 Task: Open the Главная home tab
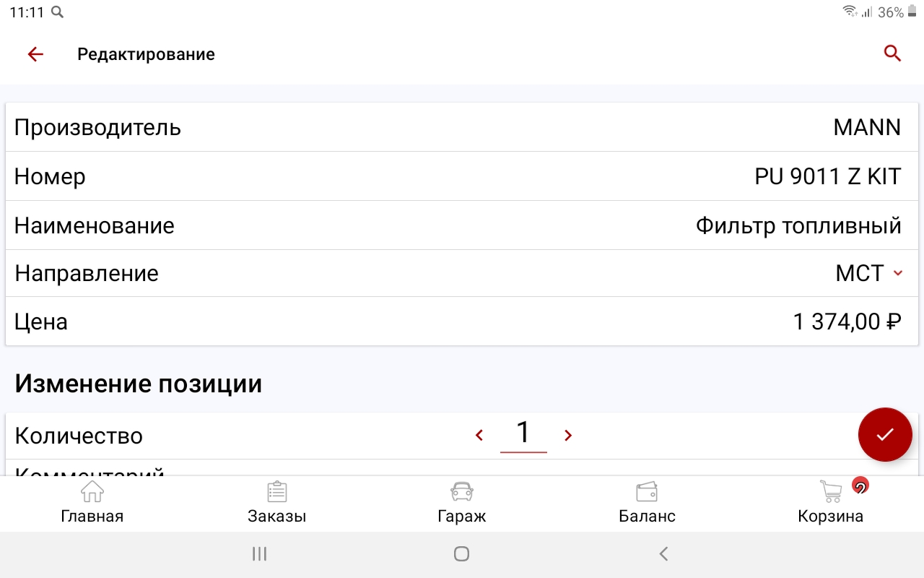92,504
